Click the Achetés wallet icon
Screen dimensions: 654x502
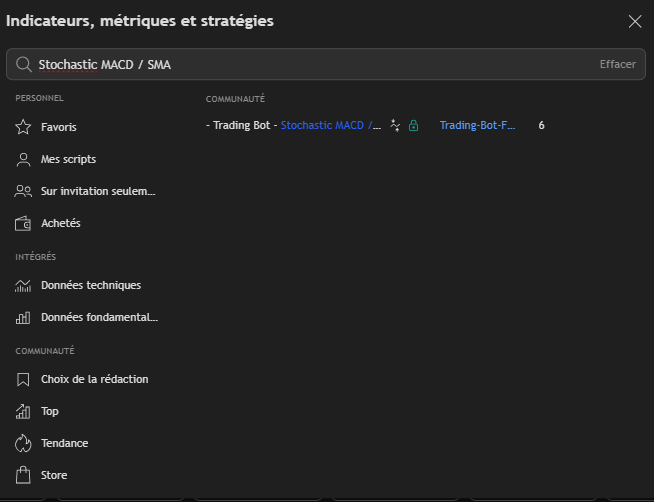tap(24, 223)
